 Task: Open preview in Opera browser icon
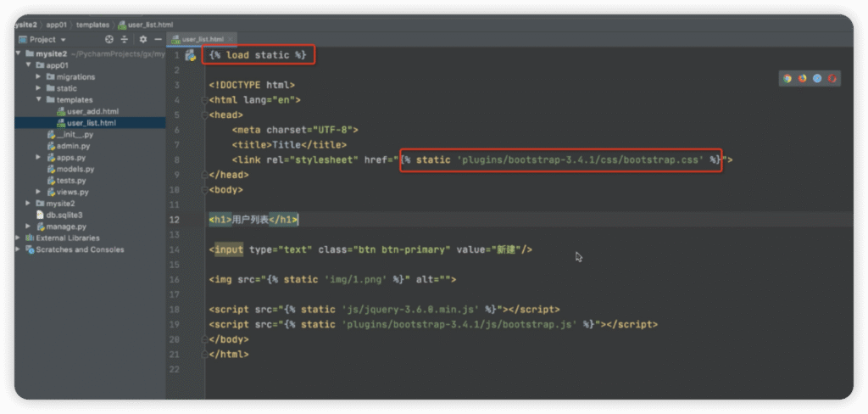(x=832, y=78)
